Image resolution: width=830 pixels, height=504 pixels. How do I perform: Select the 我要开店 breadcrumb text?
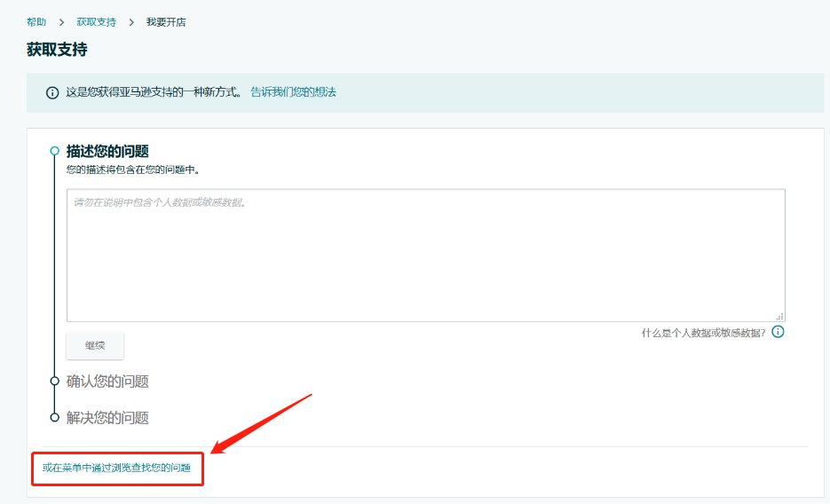[166, 22]
